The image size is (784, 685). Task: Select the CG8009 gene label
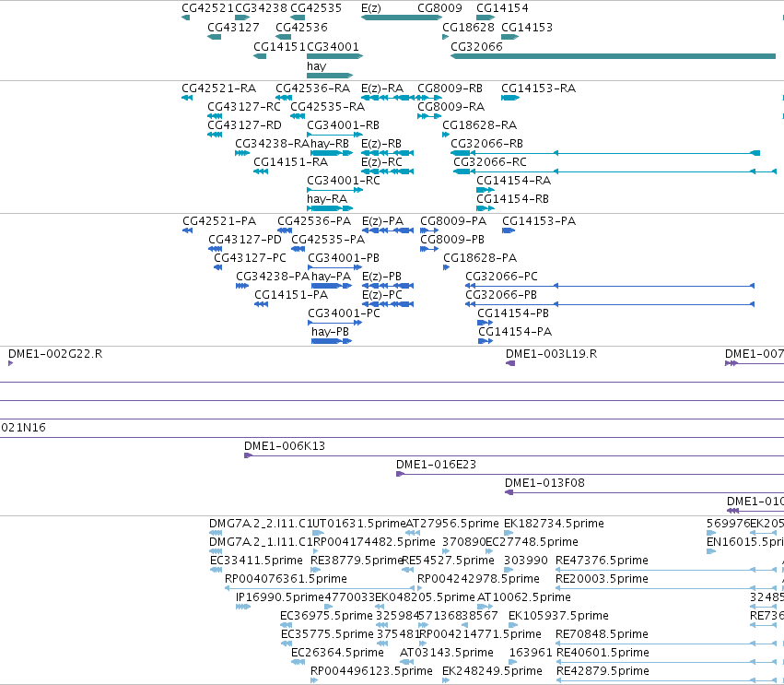point(439,8)
